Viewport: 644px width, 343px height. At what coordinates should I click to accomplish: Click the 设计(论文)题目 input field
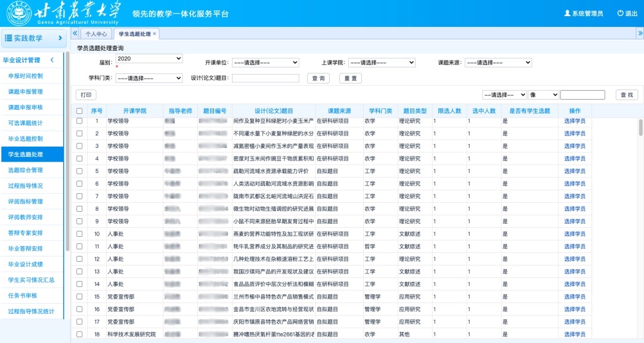pos(265,78)
